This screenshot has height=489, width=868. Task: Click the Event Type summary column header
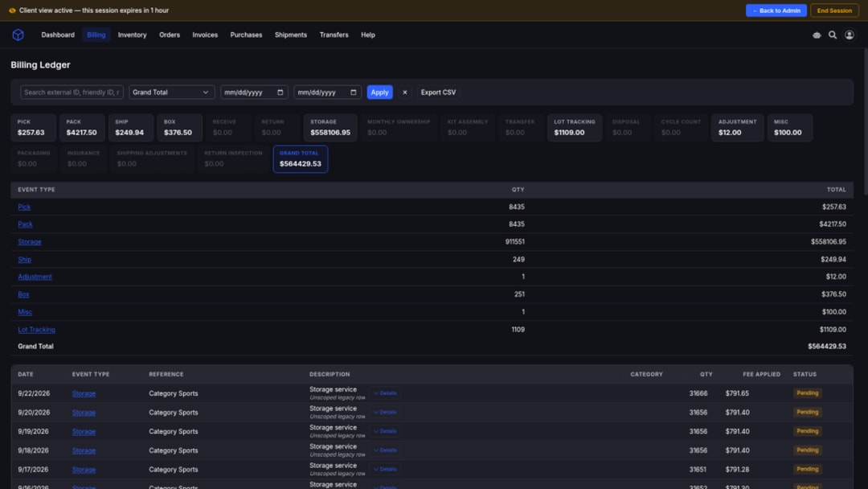[36, 189]
